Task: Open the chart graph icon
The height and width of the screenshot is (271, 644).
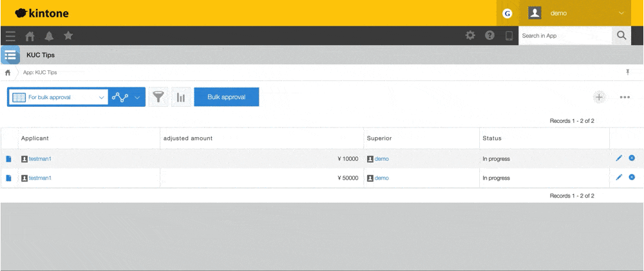Action: (x=181, y=97)
